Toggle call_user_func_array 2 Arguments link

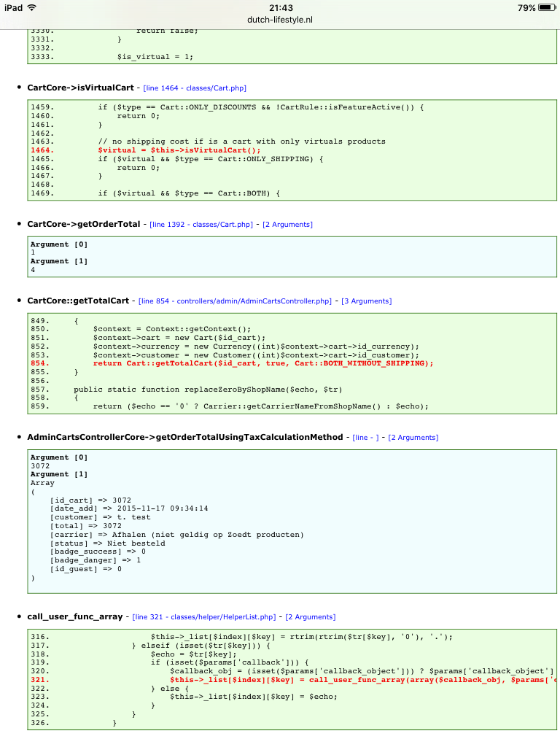coord(311,617)
